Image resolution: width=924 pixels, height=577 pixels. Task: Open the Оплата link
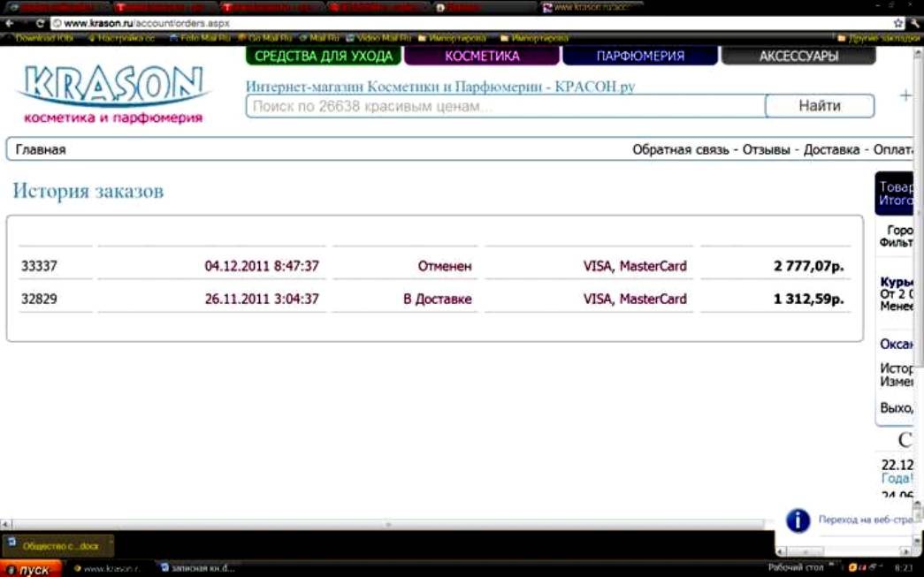pyautogui.click(x=893, y=149)
